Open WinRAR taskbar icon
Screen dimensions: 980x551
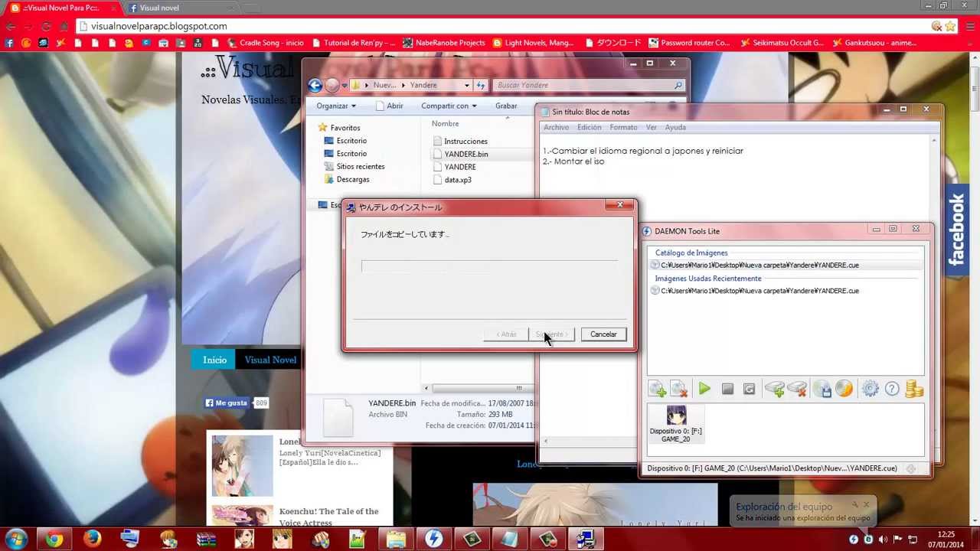tap(205, 540)
